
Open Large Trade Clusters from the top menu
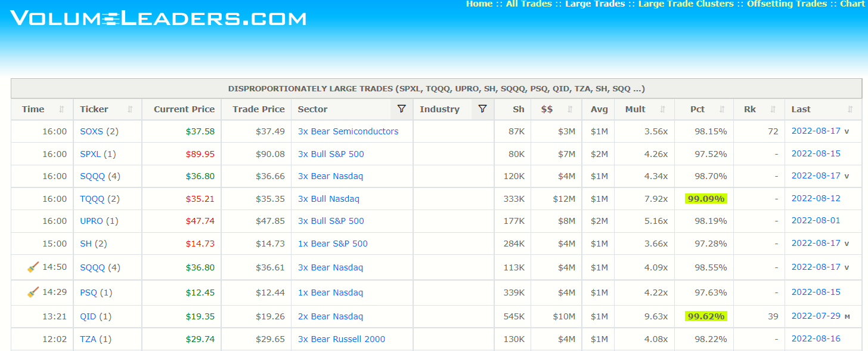click(686, 4)
